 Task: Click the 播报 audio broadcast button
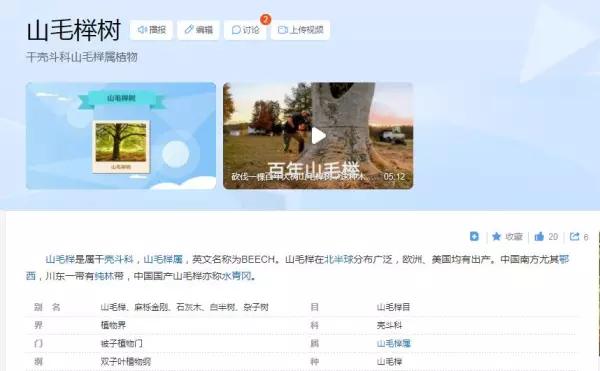pos(151,30)
